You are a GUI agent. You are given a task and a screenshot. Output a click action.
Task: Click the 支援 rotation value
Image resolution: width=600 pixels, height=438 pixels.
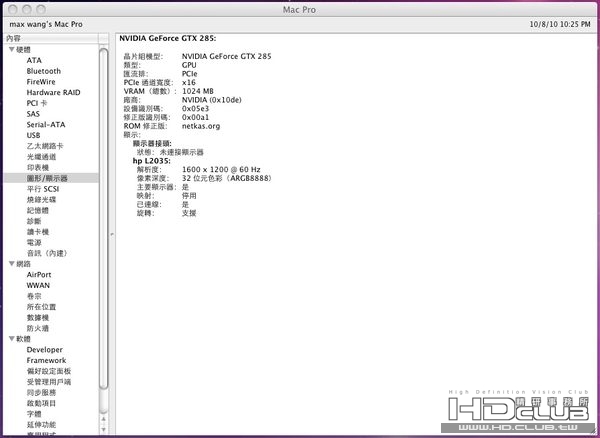(189, 213)
